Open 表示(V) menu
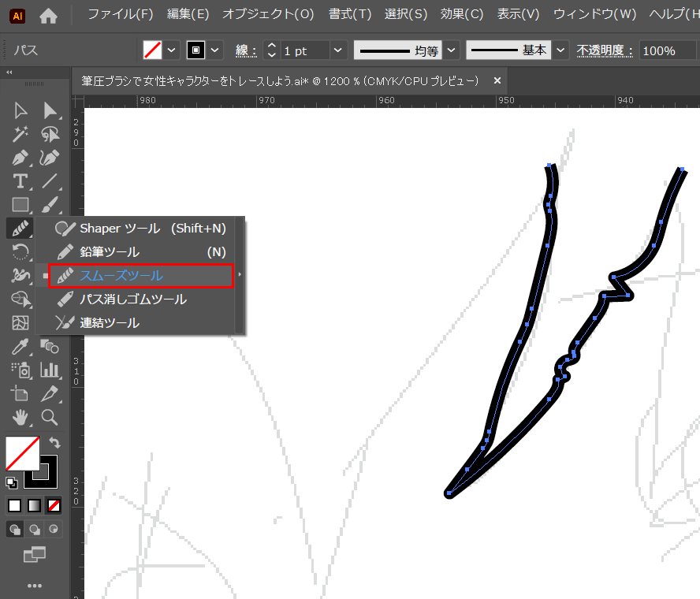The width and height of the screenshot is (700, 599). coord(519,15)
